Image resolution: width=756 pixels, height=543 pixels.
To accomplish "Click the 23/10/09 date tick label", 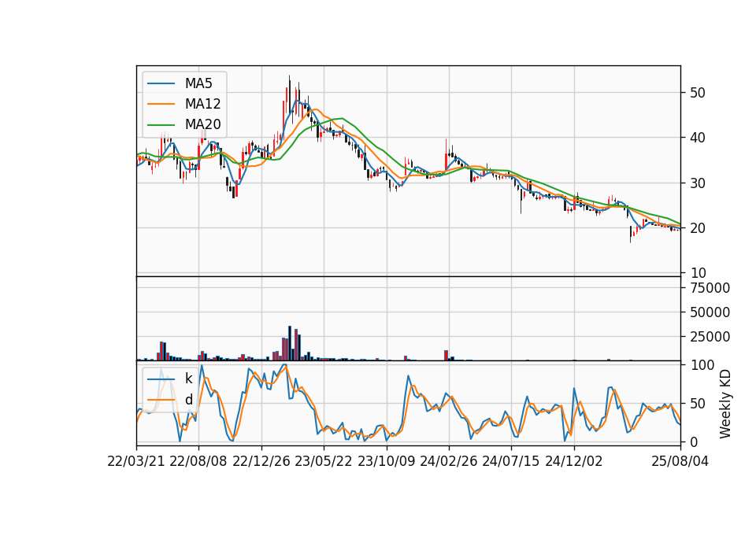I will (386, 461).
